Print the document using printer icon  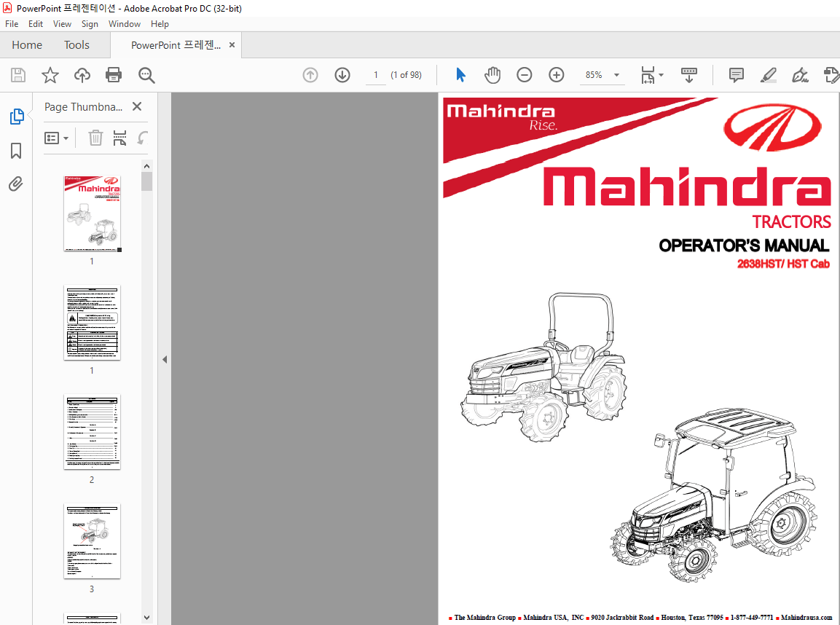[114, 75]
